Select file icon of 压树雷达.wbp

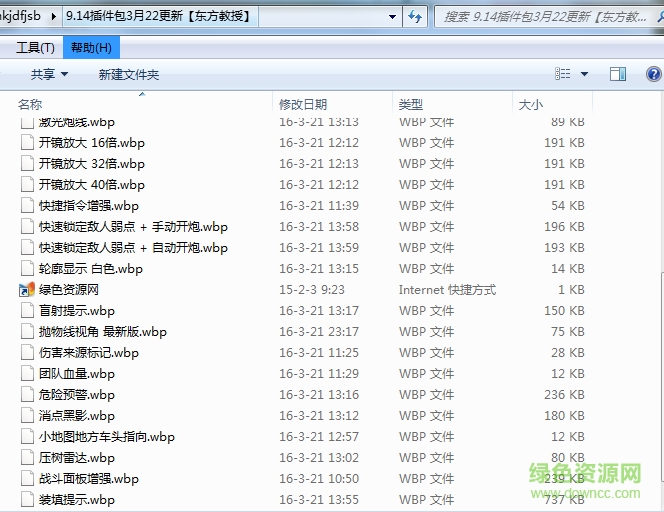pyautogui.click(x=28, y=457)
